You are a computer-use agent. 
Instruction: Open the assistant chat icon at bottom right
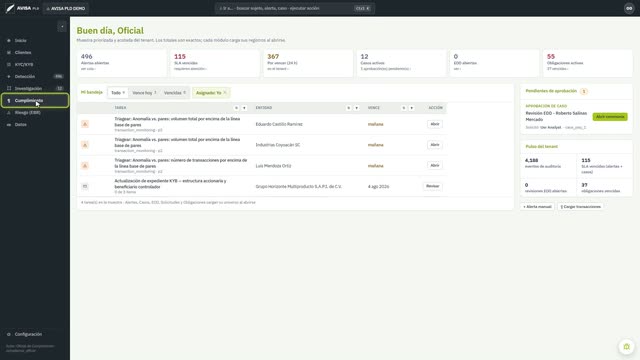pyautogui.click(x=627, y=347)
